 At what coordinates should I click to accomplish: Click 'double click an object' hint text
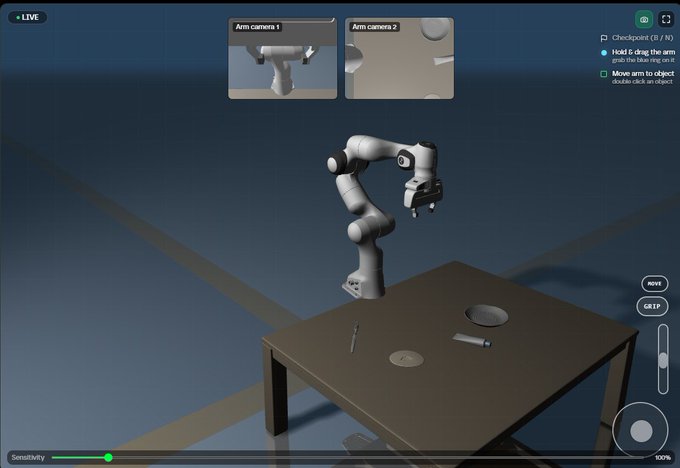tap(642, 82)
